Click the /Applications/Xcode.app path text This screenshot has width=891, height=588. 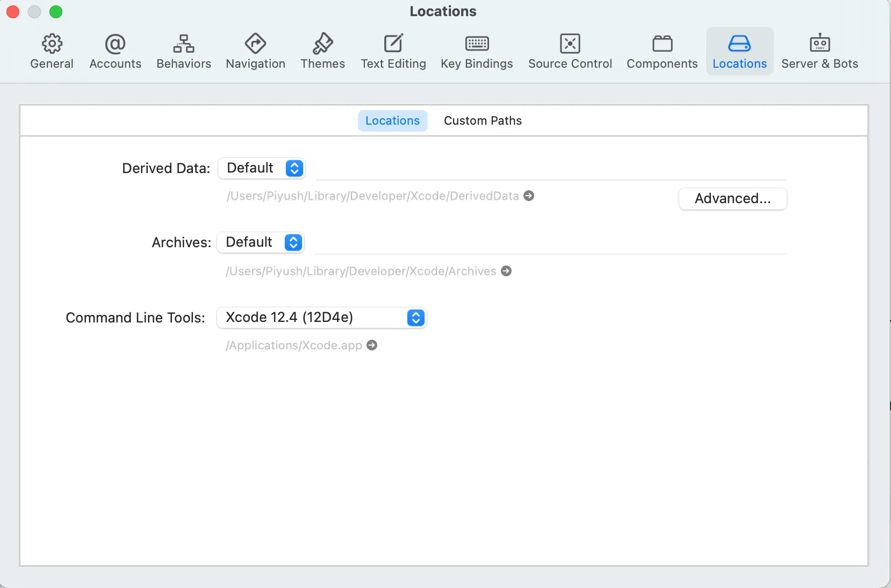coord(294,345)
